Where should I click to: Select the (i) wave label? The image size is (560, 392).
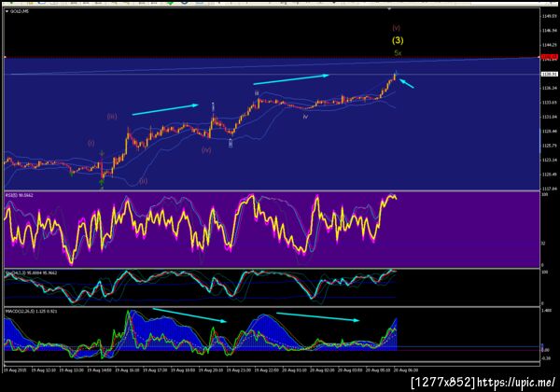tap(91, 143)
